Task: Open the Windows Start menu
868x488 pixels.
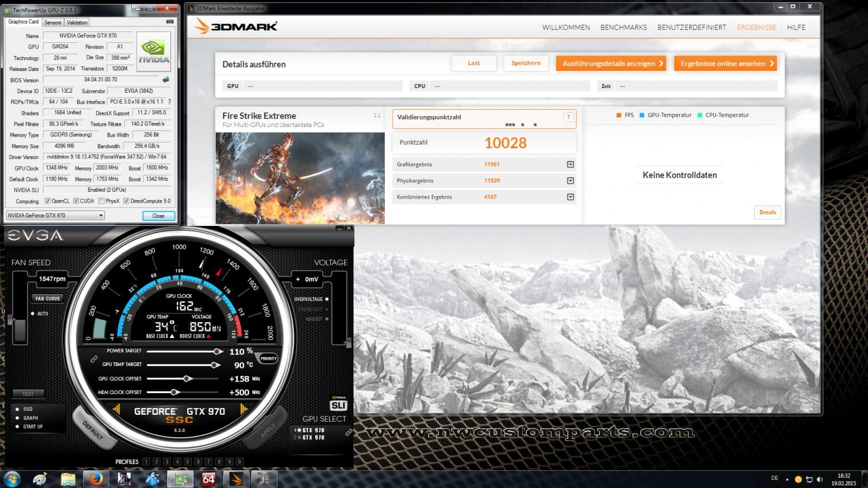Action: coord(11,478)
